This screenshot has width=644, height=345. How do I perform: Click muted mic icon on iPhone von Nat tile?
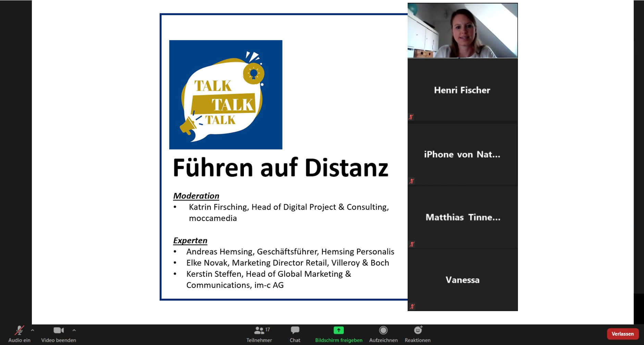click(x=412, y=181)
